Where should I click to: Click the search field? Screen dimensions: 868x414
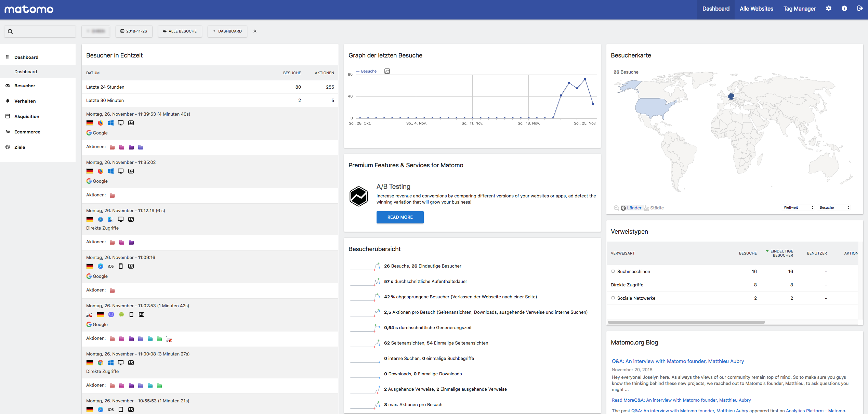click(x=40, y=31)
